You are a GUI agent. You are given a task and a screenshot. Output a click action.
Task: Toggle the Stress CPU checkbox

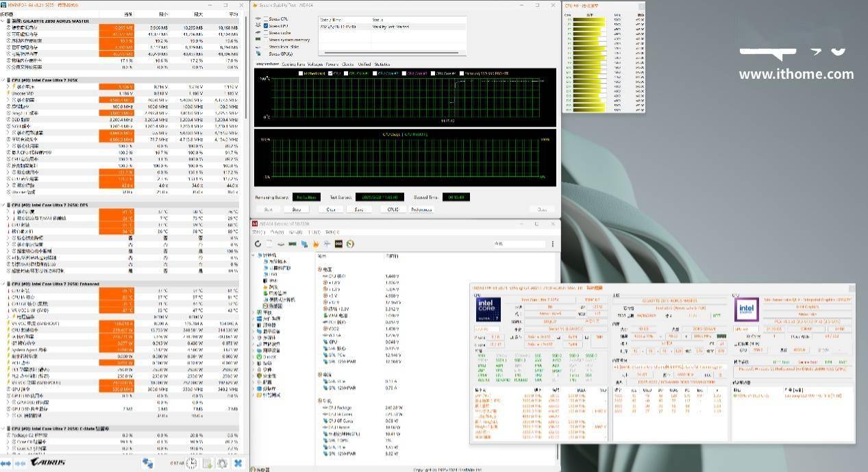click(266, 18)
